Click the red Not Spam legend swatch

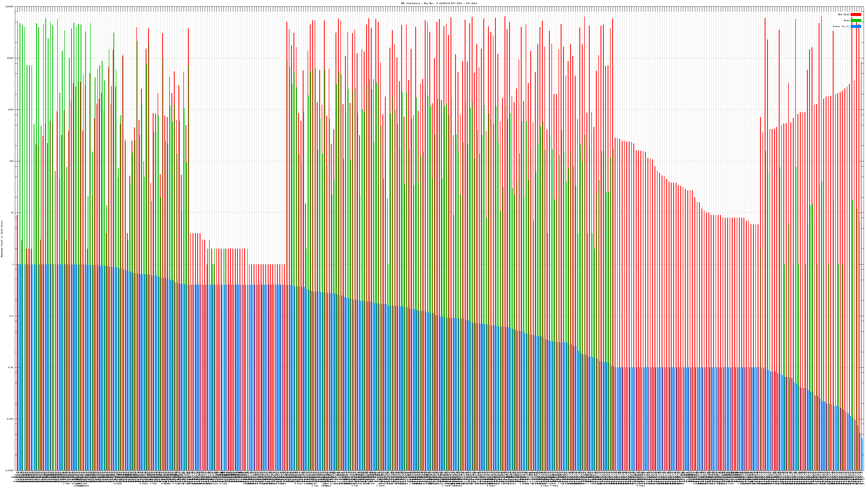point(856,14)
